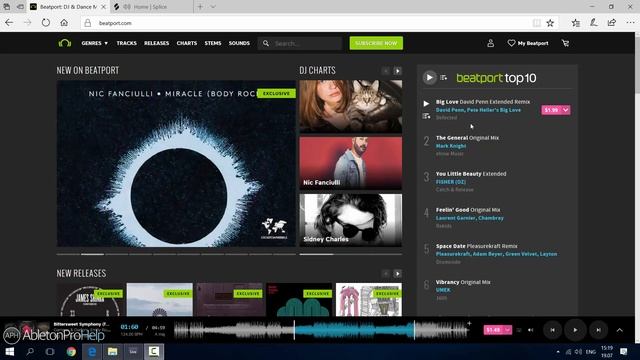640x360 pixels.
Task: Play the Beatport Top 10 list
Action: (x=429, y=78)
